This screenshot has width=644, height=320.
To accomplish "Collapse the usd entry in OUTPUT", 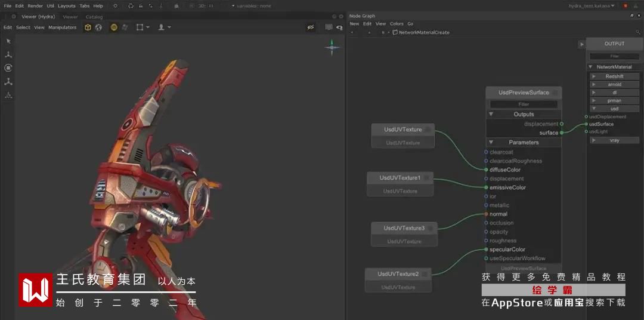I will click(x=593, y=109).
